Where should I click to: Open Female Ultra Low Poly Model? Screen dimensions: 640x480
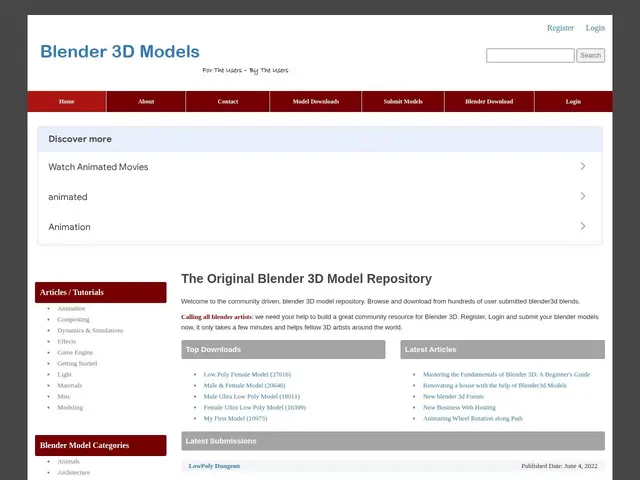[x=255, y=407]
